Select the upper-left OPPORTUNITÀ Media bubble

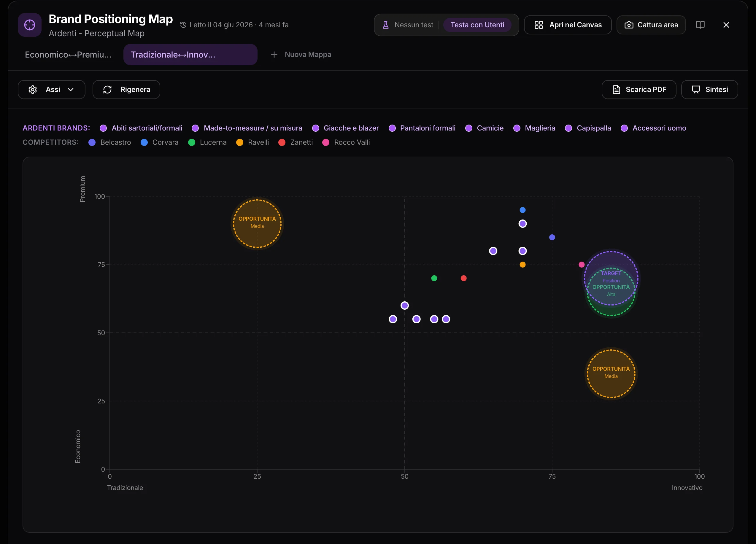click(x=257, y=224)
